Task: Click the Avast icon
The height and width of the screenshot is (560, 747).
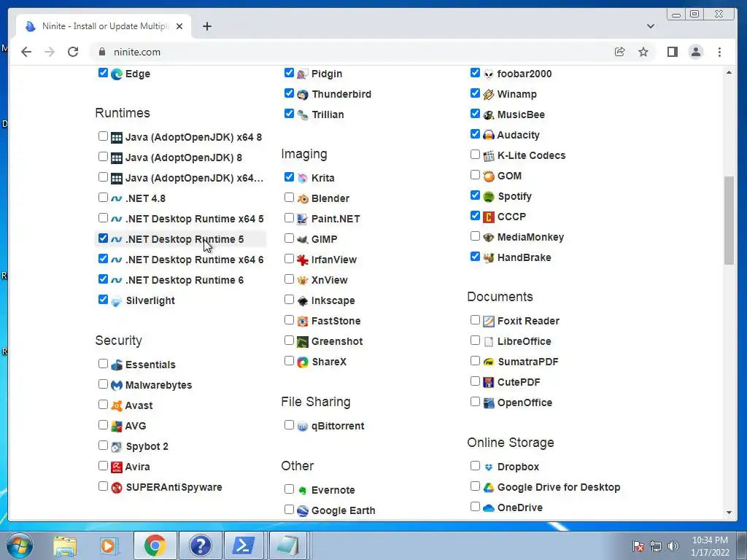Action: [117, 405]
